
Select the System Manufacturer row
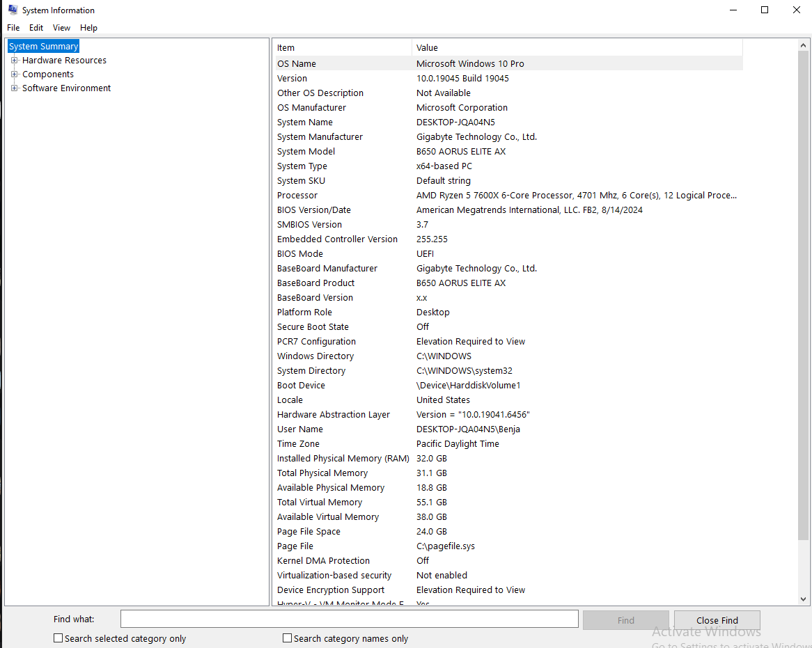(x=508, y=136)
